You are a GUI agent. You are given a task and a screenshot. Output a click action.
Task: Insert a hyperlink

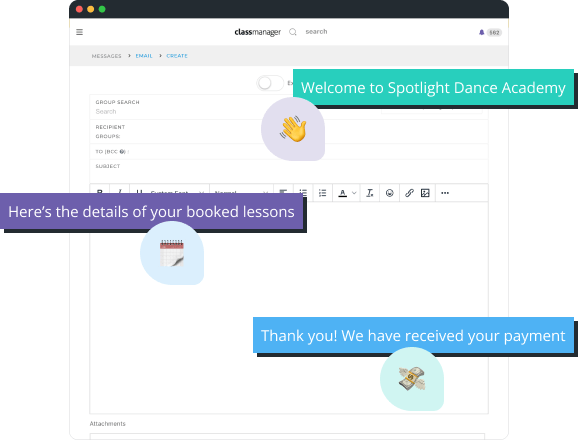click(x=409, y=193)
